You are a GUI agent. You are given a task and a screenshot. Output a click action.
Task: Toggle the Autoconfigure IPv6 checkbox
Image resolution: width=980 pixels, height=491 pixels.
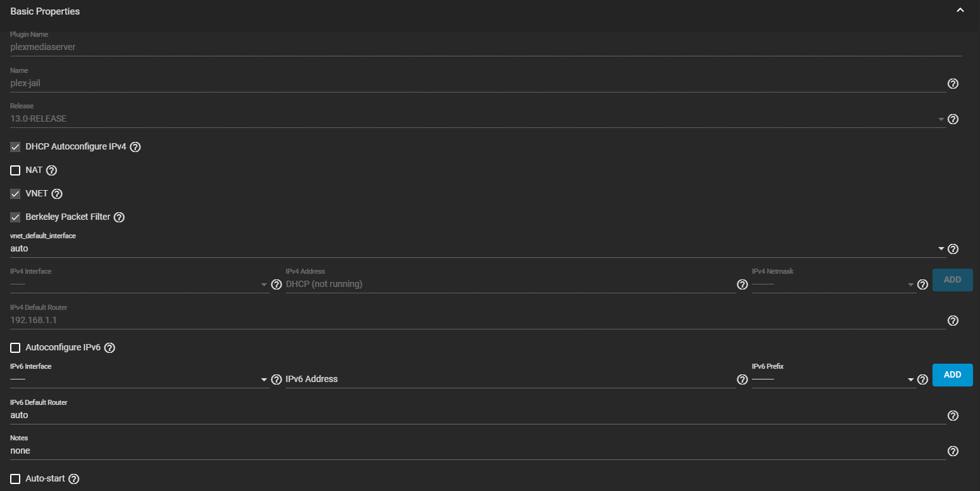[x=15, y=348]
